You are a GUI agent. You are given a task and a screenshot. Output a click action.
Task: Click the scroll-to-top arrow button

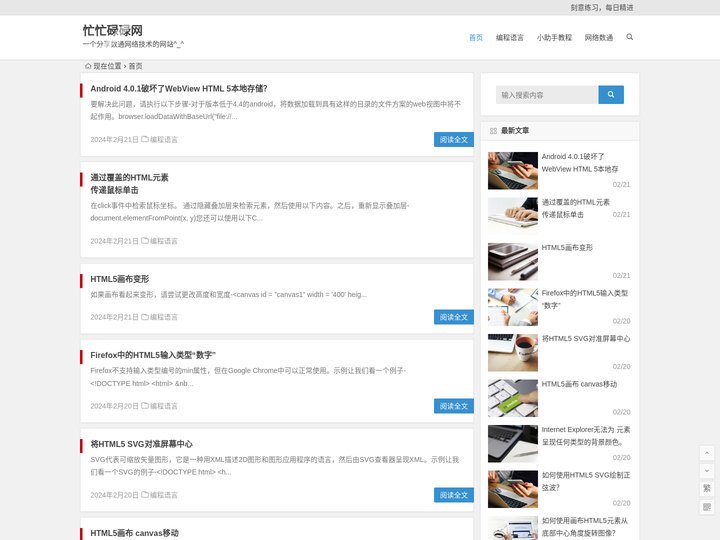point(707,453)
